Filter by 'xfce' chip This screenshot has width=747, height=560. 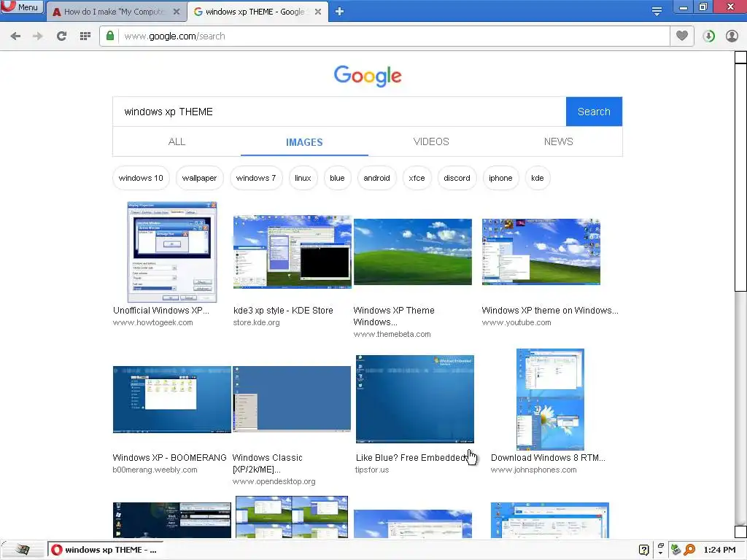pos(417,178)
